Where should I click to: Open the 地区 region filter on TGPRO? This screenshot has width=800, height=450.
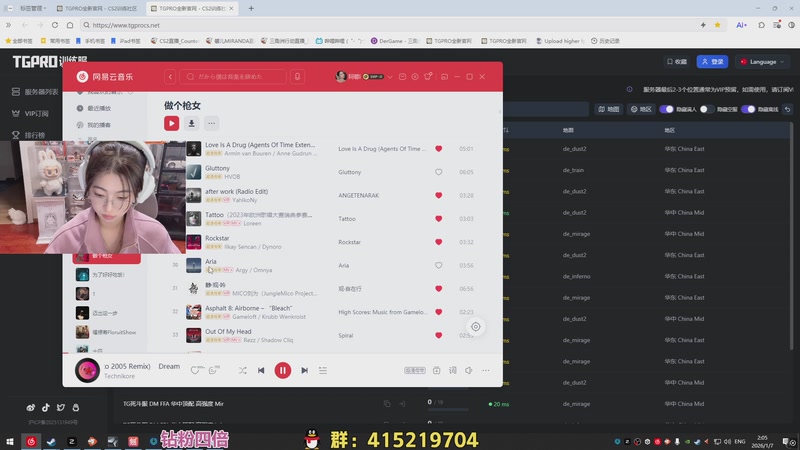(x=641, y=109)
